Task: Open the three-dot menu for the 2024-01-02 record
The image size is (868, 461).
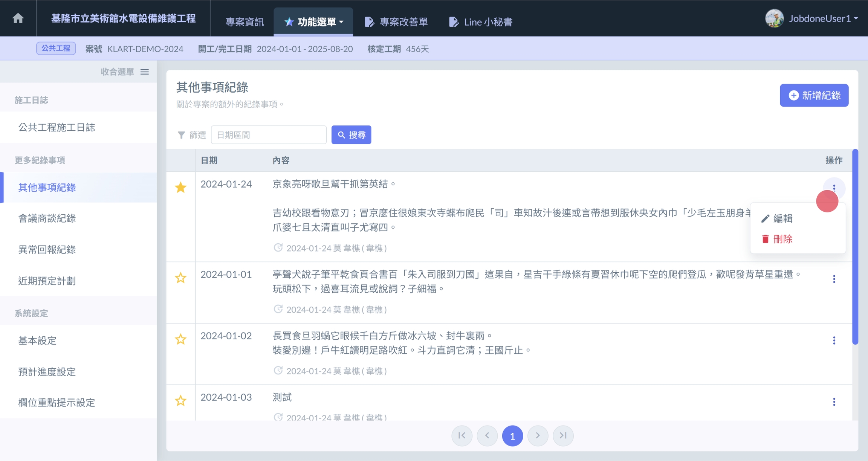Action: [x=834, y=340]
